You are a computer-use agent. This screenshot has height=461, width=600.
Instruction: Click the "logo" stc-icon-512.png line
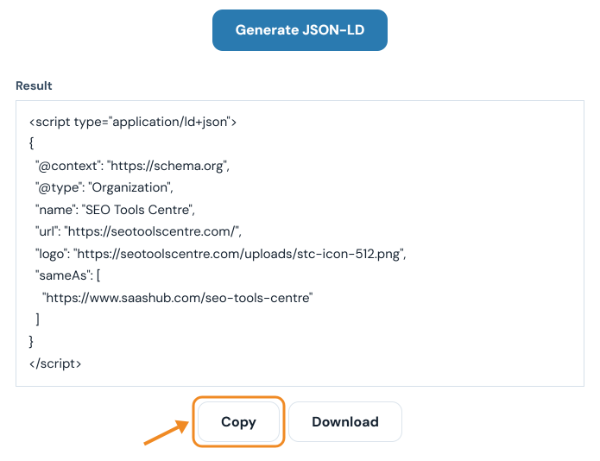coord(220,254)
